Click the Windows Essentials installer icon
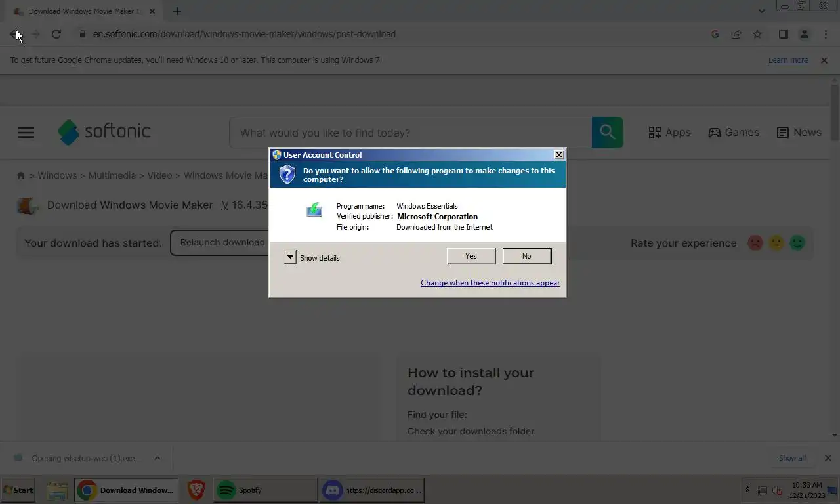Image resolution: width=840 pixels, height=504 pixels. pos(314,209)
